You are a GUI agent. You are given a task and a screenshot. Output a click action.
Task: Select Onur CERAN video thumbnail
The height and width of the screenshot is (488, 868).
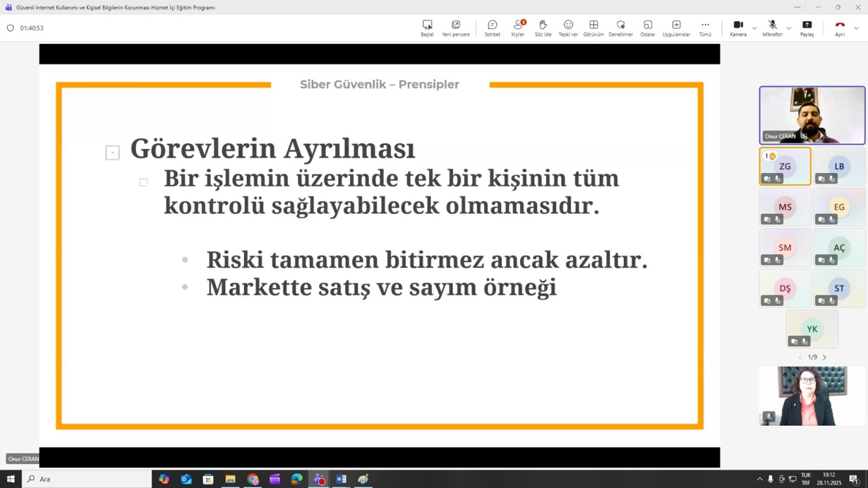pyautogui.click(x=812, y=115)
